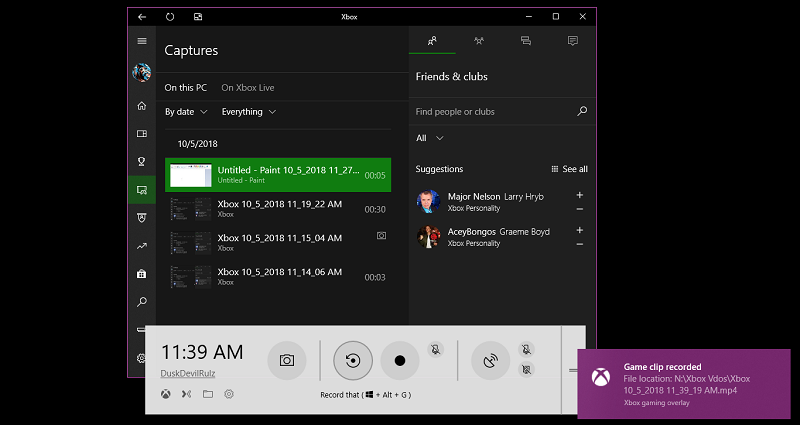The height and width of the screenshot is (425, 800).
Task: Click the 10/5/2018 date header
Action: 197,144
